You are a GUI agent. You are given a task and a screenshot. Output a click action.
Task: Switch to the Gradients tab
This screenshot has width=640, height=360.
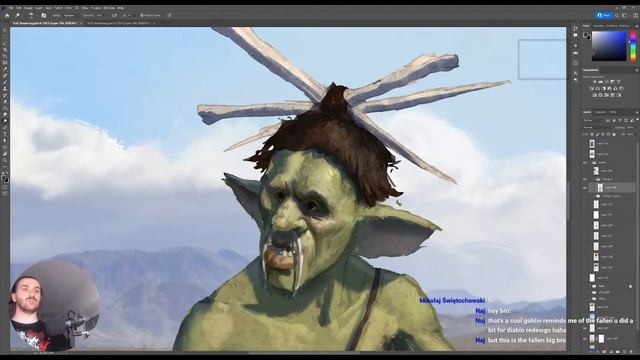[x=611, y=26]
